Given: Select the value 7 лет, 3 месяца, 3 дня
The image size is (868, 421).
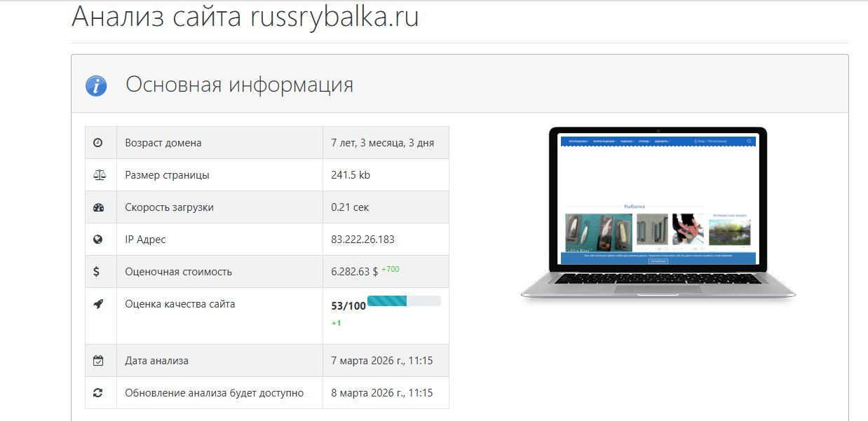Looking at the screenshot, I should point(383,143).
